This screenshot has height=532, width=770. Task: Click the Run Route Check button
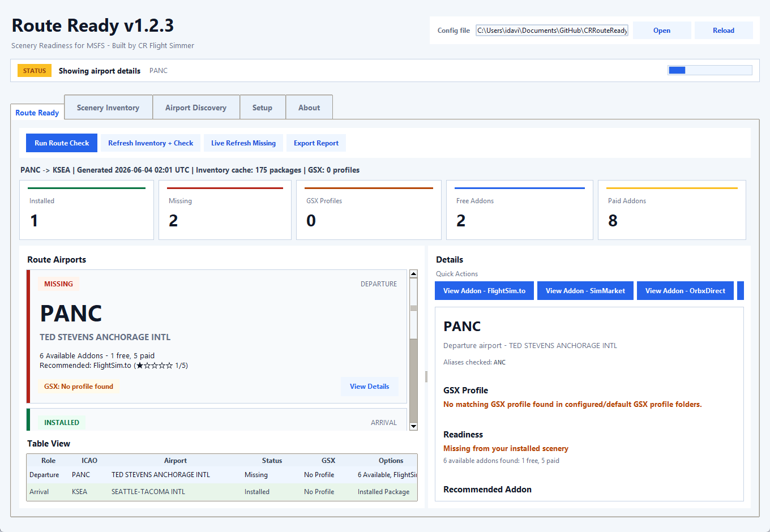[x=62, y=143]
